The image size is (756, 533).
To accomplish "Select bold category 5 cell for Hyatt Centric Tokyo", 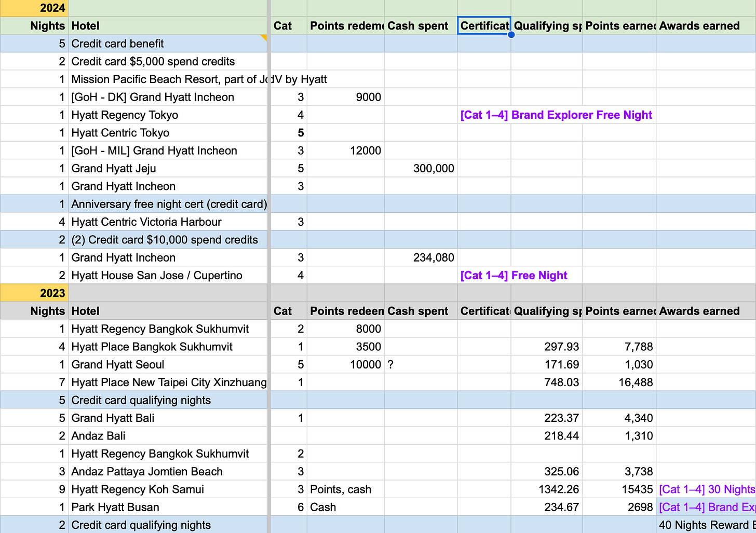I will pyautogui.click(x=289, y=133).
